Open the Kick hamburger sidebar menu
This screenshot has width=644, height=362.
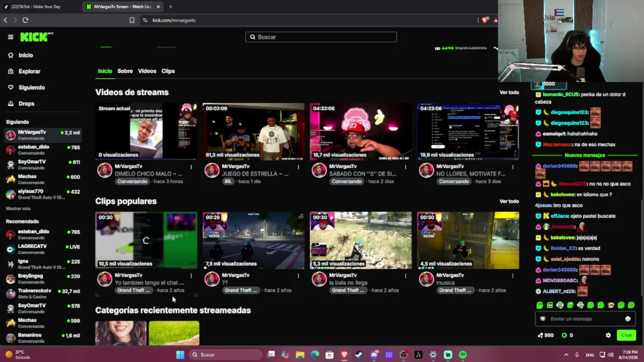pyautogui.click(x=11, y=37)
